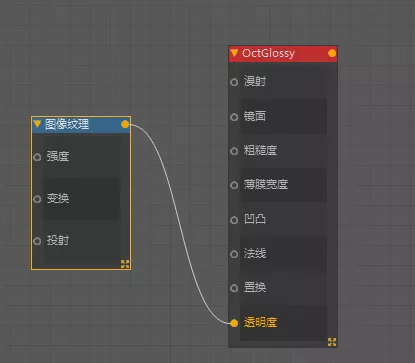Click the 薄膜宽度 label
This screenshot has width=415, height=363.
pyautogui.click(x=266, y=184)
